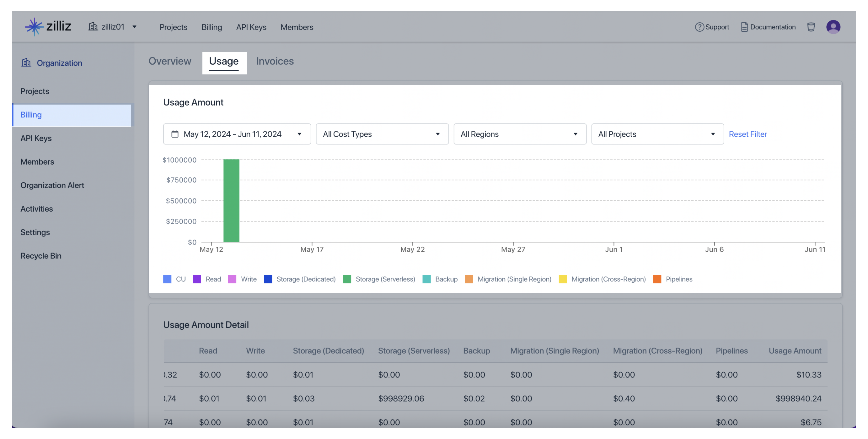This screenshot has width=868, height=439.
Task: Select the $10.33 usage amount cell
Action: click(809, 375)
